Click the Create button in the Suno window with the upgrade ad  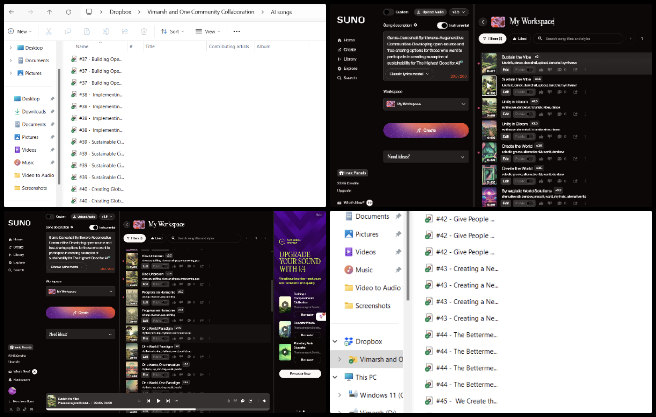tap(80, 313)
